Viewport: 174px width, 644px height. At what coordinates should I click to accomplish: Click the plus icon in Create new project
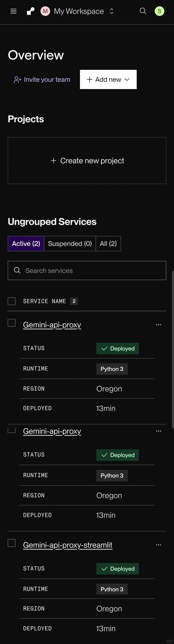(x=53, y=160)
